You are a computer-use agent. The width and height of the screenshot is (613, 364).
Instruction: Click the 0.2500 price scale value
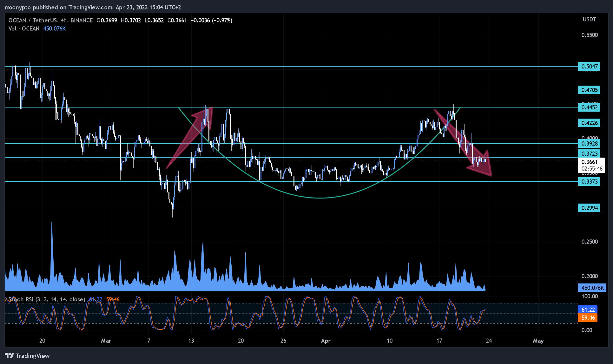click(x=590, y=242)
